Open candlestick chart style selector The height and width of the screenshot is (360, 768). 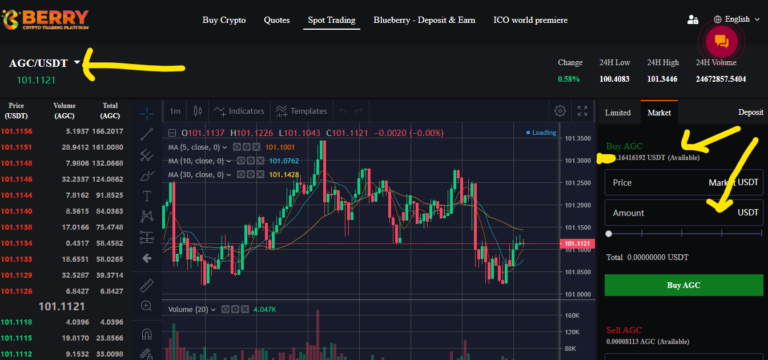(198, 111)
